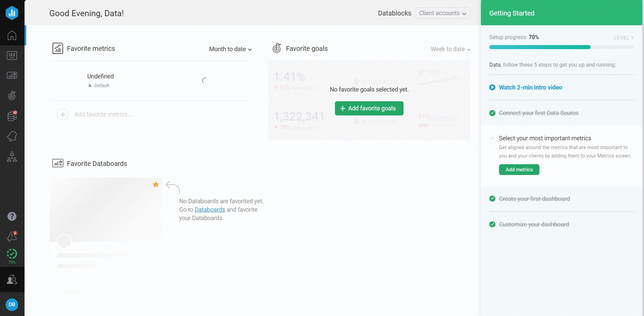Open the Databoards sidebar icon
The image size is (644, 316).
coord(12,75)
